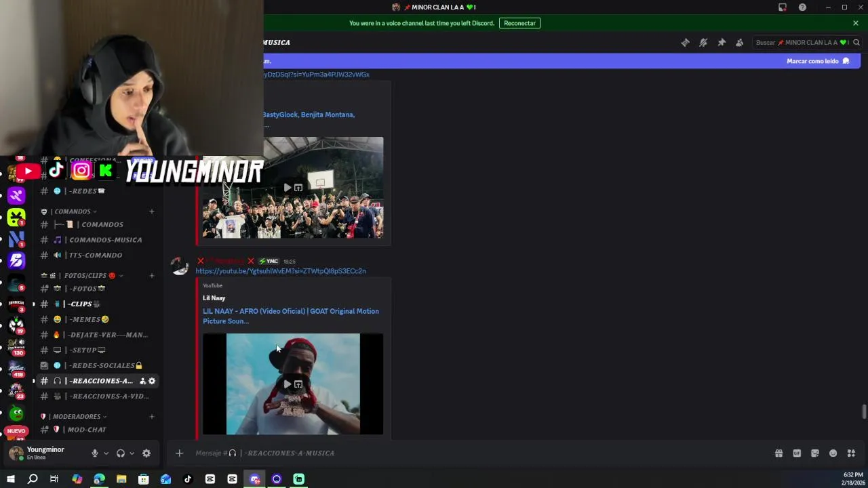Open the youtu.be YgtsuhlWvEM link
Viewport: 868px width, 488px height.
(281, 271)
